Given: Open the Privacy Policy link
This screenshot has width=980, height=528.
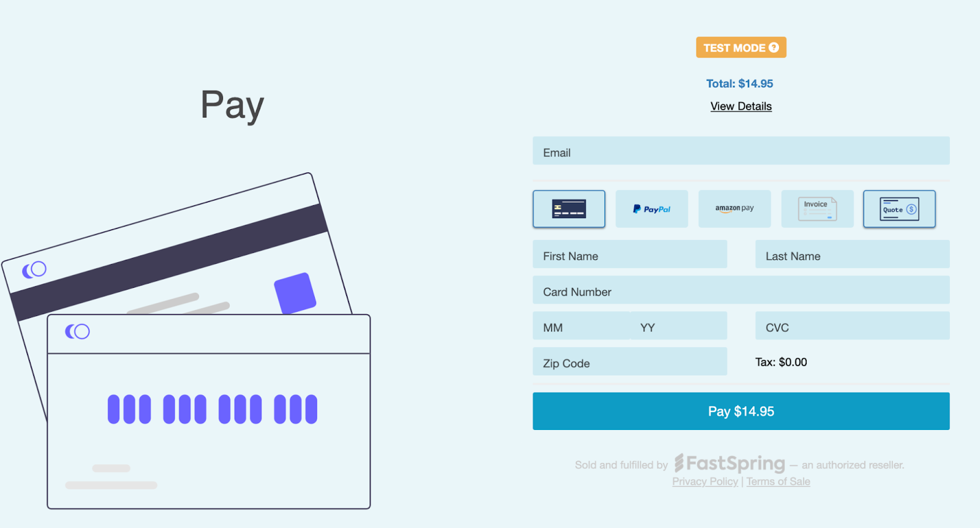Looking at the screenshot, I should pos(705,481).
